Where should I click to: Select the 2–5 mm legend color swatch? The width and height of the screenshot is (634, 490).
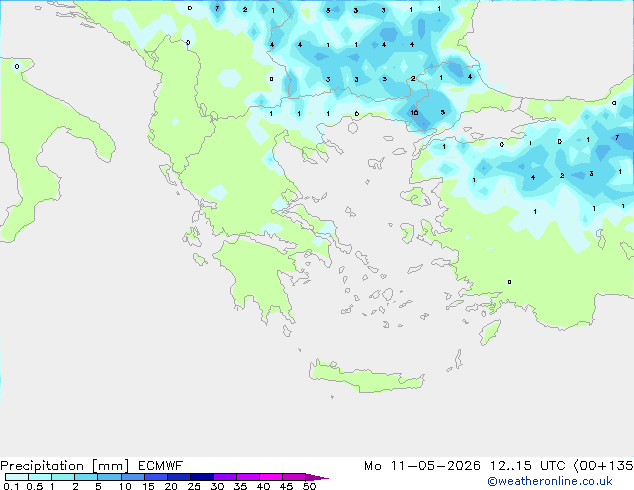coord(86,477)
